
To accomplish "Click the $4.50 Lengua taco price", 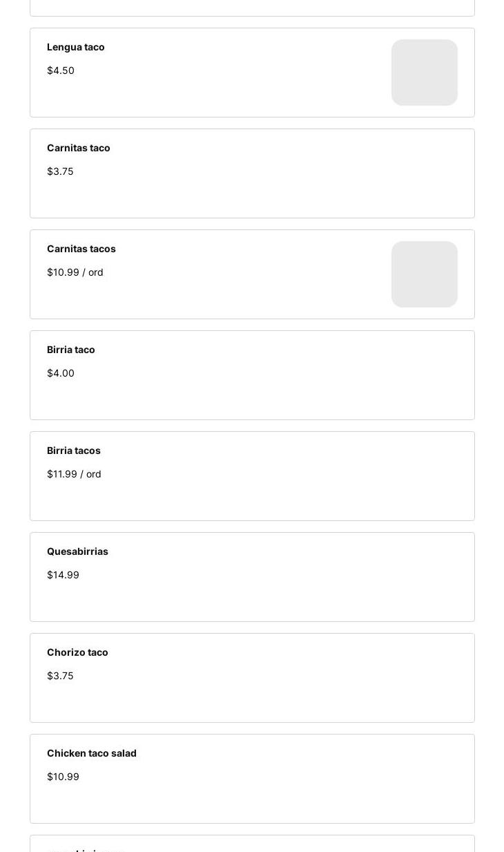I will click(61, 70).
